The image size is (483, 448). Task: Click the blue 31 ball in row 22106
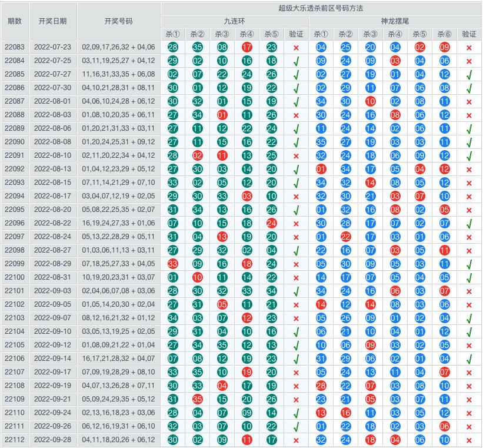pos(321,359)
